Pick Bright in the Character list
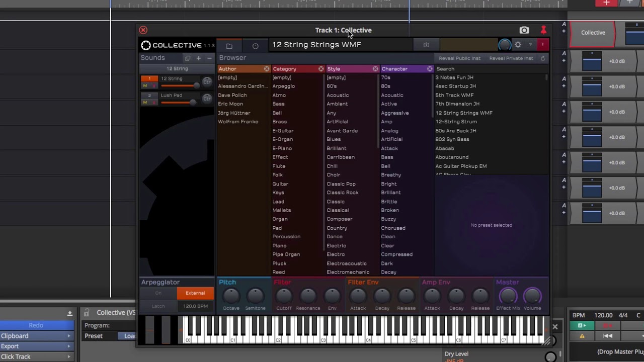The image size is (644, 362). pos(389,184)
